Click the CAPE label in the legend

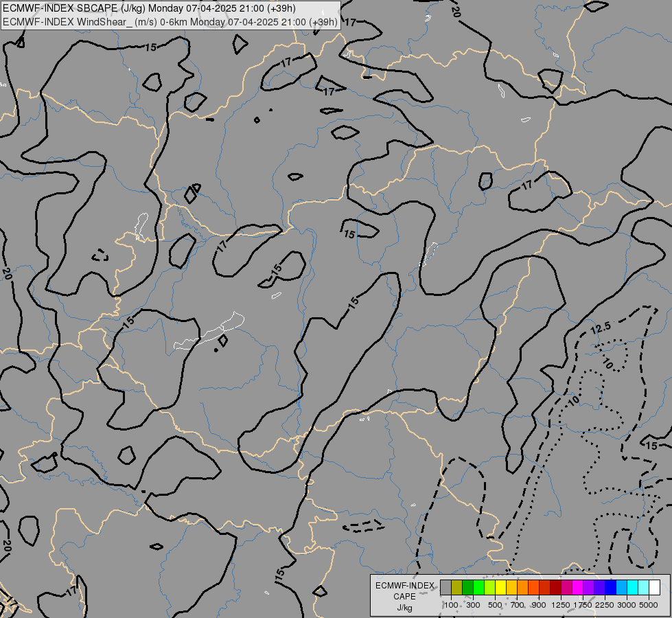tap(404, 597)
